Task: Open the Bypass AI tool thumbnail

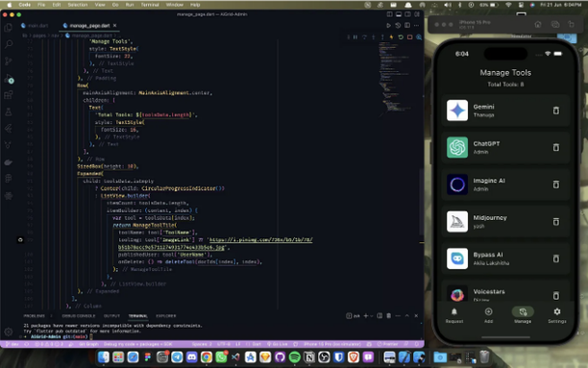Action: coord(457,258)
